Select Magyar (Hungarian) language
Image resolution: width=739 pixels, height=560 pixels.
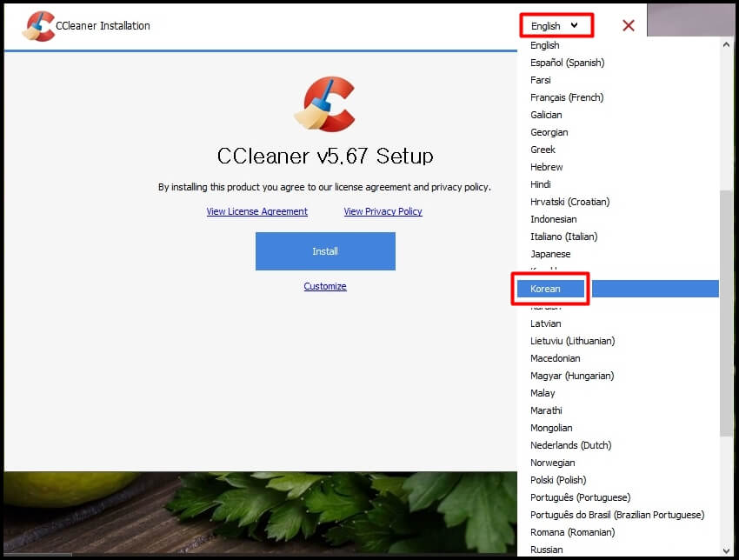(x=618, y=377)
